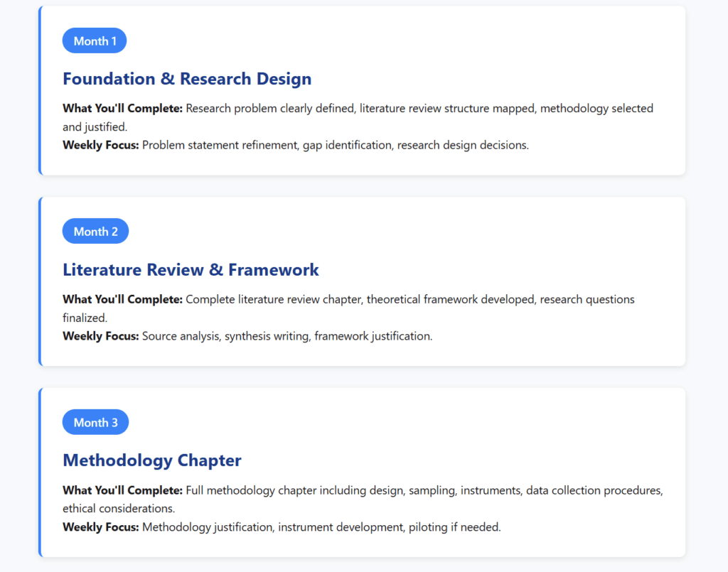This screenshot has height=572, width=728.
Task: Click the Literature Review & Framework heading
Action: [x=191, y=270]
